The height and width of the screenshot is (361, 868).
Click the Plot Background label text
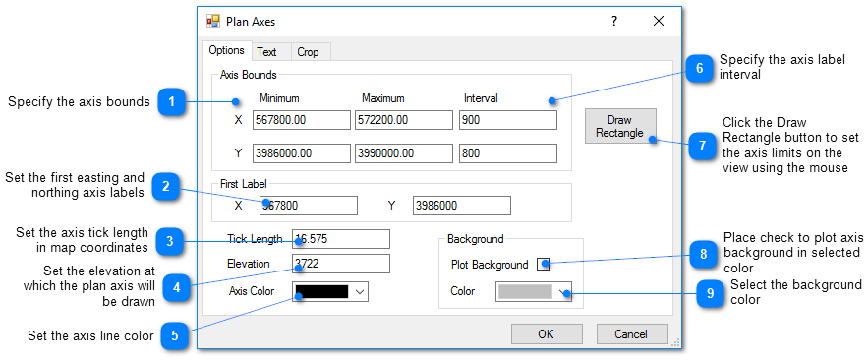pos(490,265)
